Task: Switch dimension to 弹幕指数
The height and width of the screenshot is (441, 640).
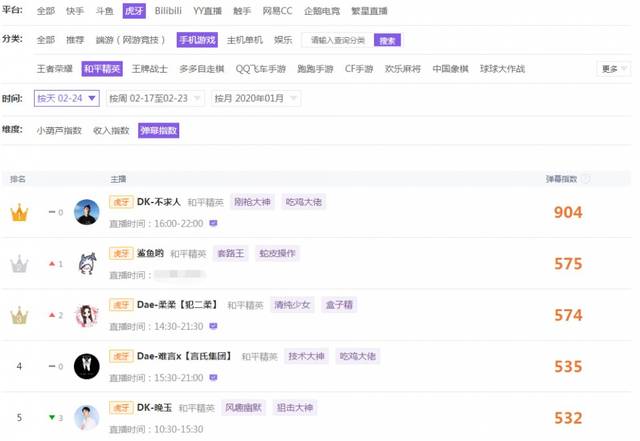Action: coord(158,131)
